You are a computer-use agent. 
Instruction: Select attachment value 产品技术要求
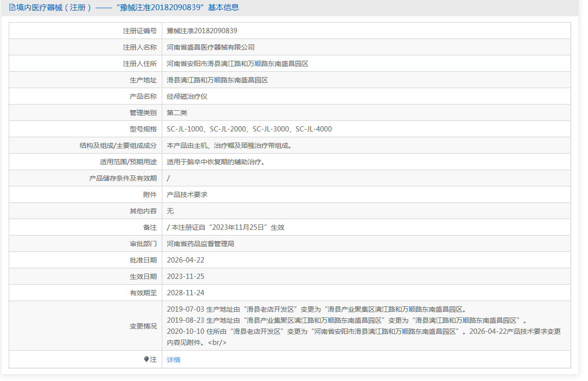(187, 195)
